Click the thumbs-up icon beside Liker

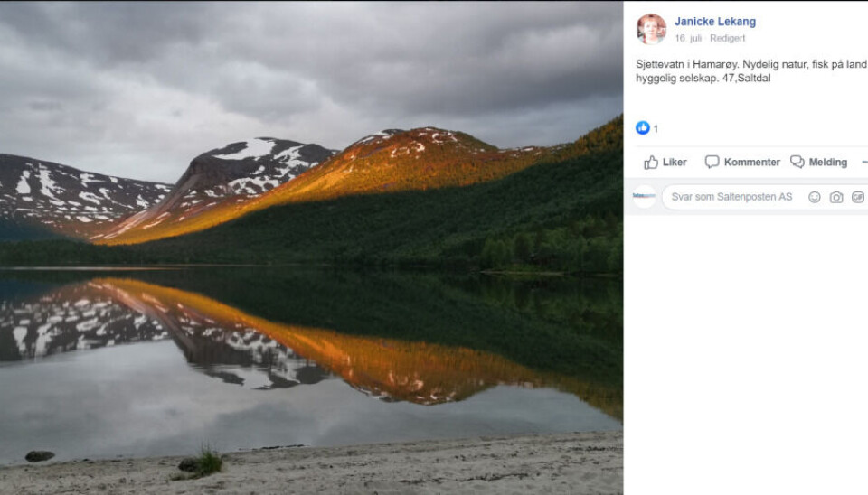(x=651, y=163)
